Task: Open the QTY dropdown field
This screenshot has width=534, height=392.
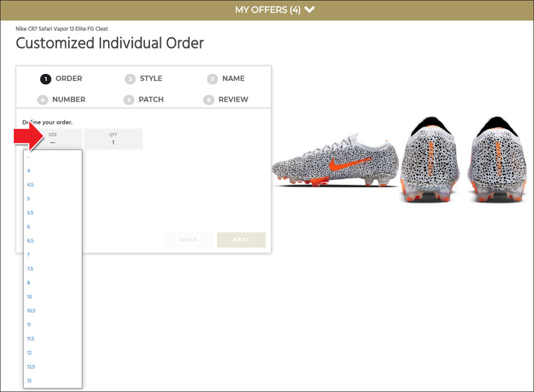Action: pos(113,139)
